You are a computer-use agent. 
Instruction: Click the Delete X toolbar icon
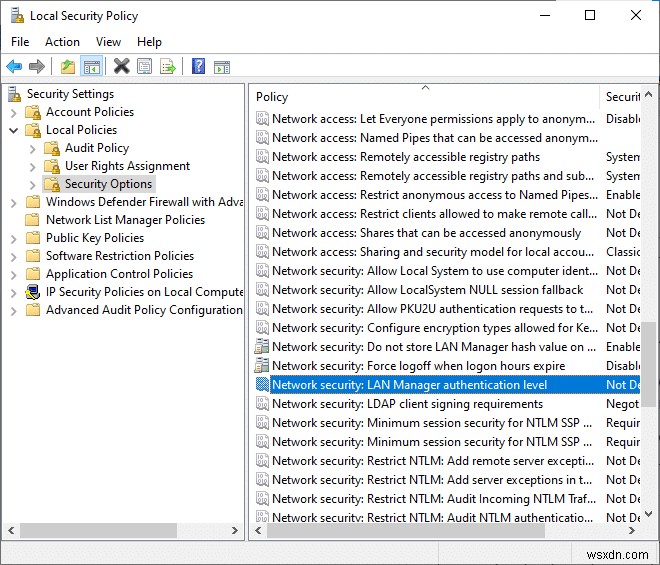point(122,66)
